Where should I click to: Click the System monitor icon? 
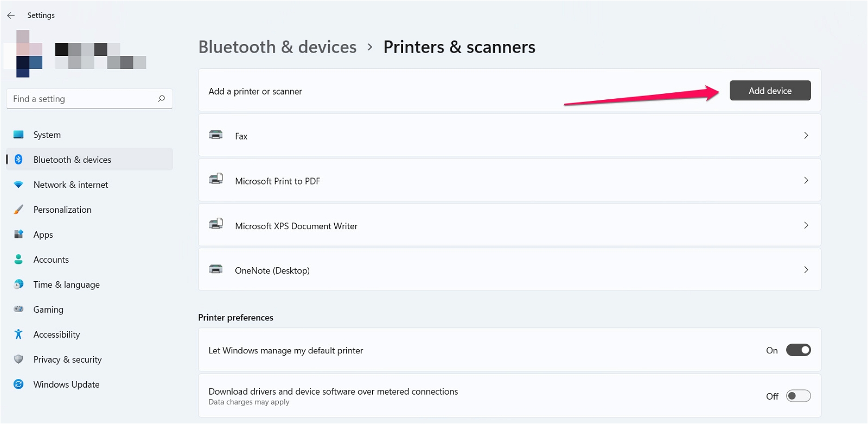(18, 135)
